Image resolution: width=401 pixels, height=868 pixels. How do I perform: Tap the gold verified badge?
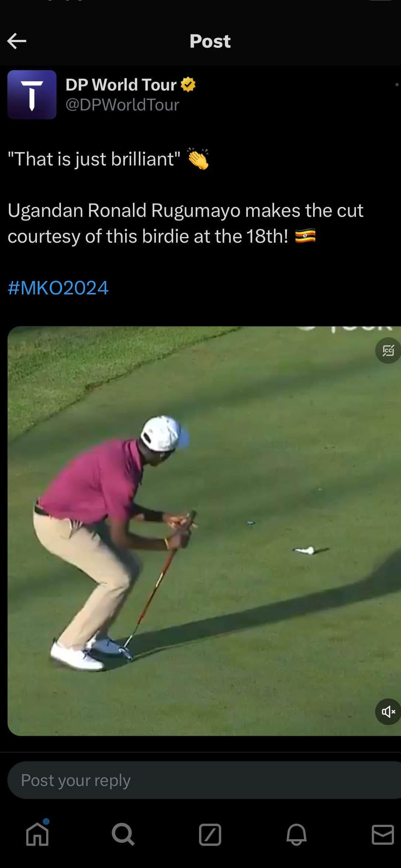pos(188,85)
